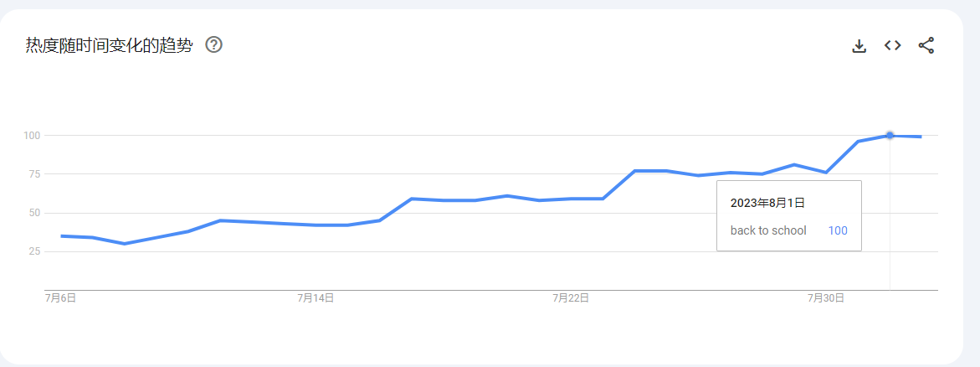Click the 75 y-axis label
Screen dimensions: 980x367
pyautogui.click(x=34, y=174)
